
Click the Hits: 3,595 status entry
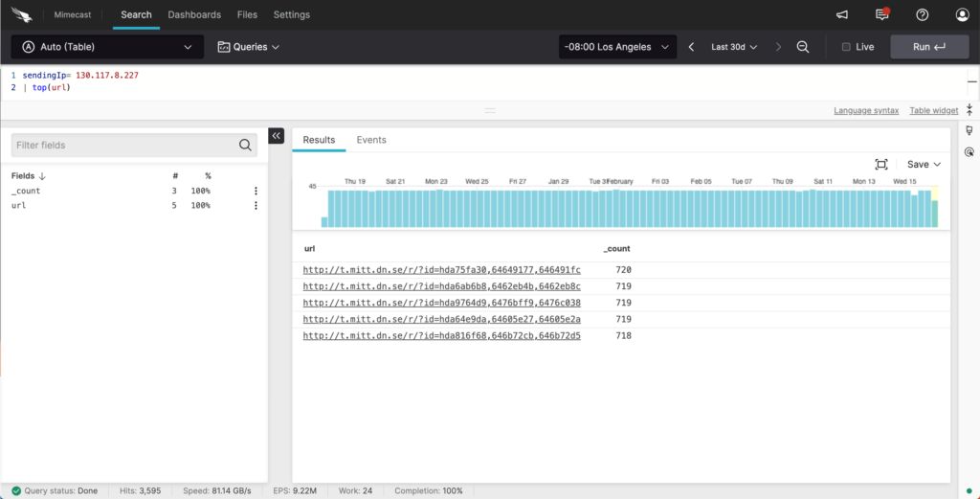[x=140, y=491]
